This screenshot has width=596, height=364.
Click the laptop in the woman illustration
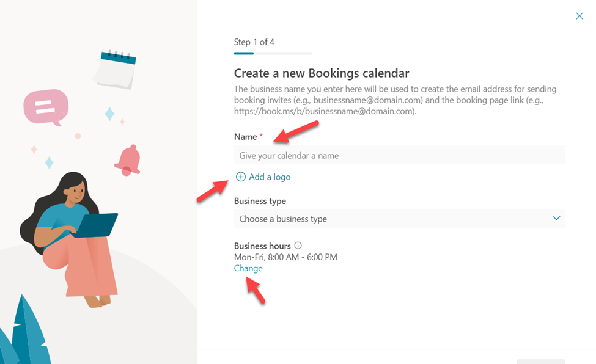point(96,225)
